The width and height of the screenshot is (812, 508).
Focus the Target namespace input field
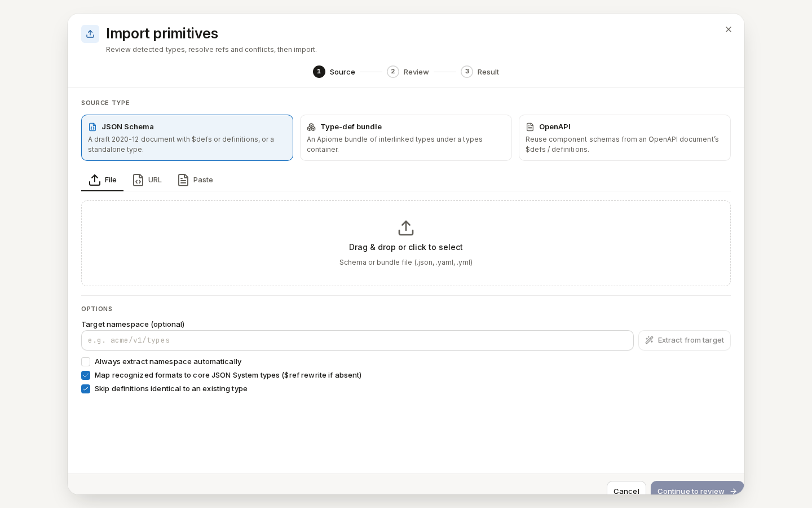(358, 340)
